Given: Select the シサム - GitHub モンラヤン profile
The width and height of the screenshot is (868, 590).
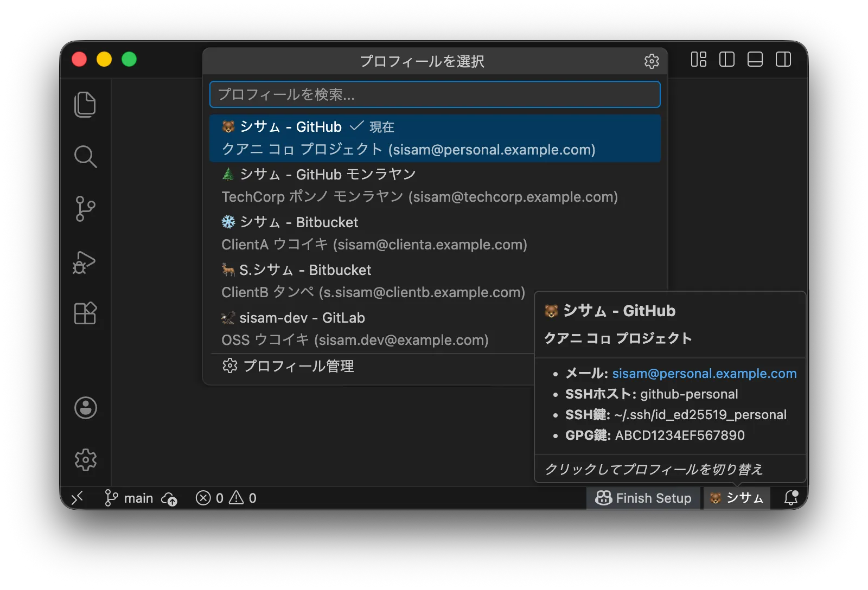Looking at the screenshot, I should point(435,185).
